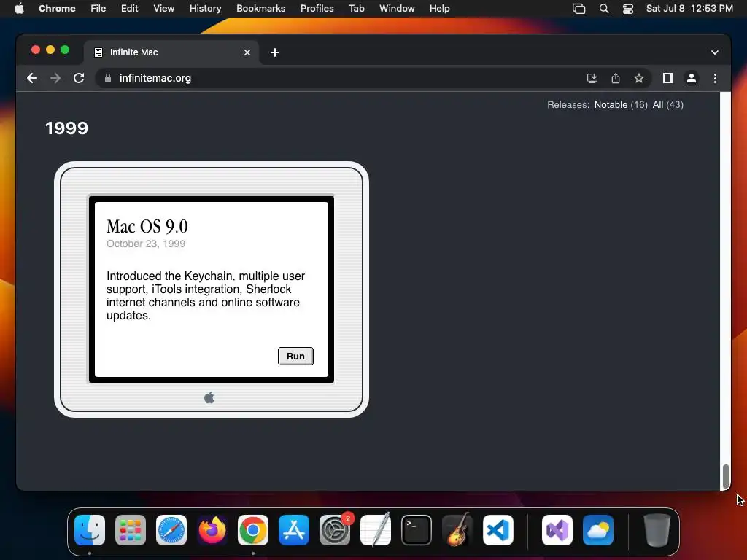Open Launchpad from the Dock
747x560 pixels.
[x=131, y=529]
